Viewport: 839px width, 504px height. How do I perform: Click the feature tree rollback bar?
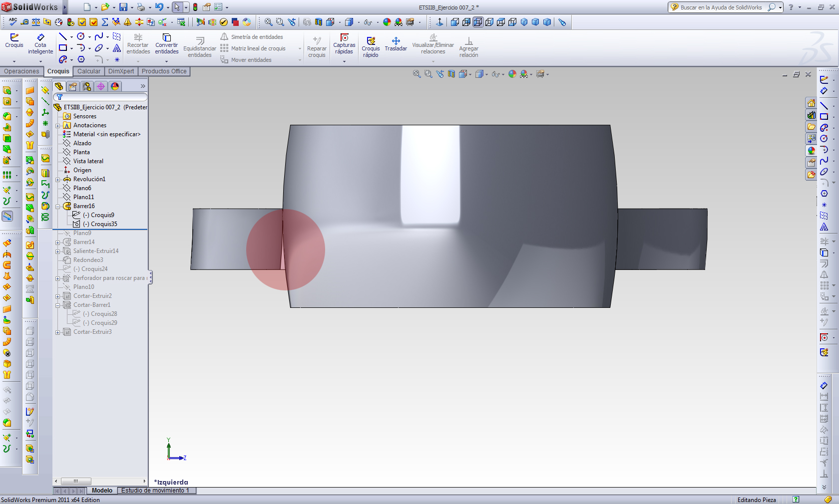pyautogui.click(x=100, y=230)
